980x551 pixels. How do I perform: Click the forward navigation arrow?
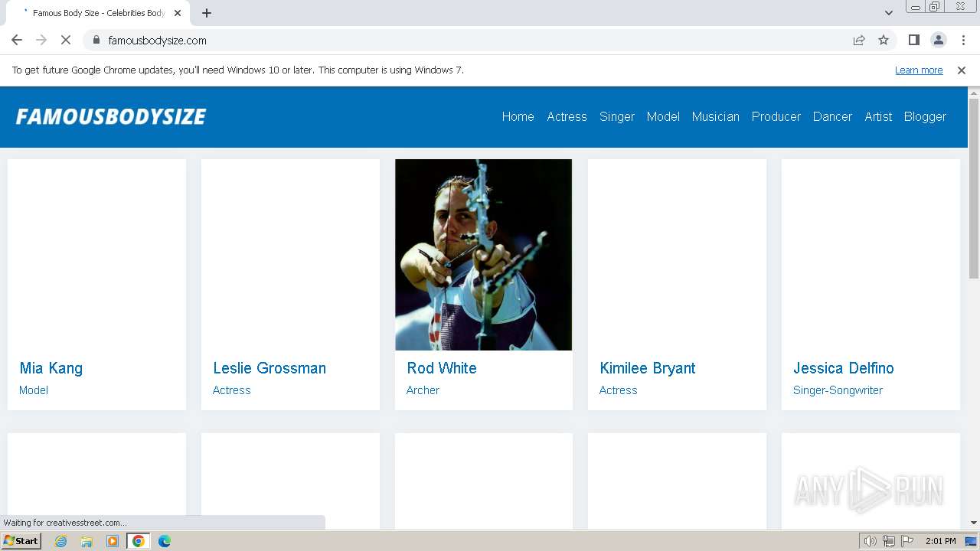[x=41, y=40]
